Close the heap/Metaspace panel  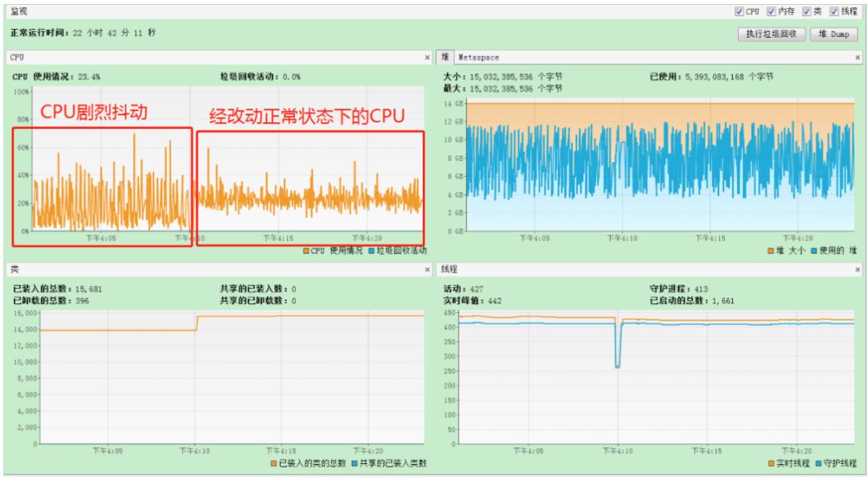coord(858,58)
